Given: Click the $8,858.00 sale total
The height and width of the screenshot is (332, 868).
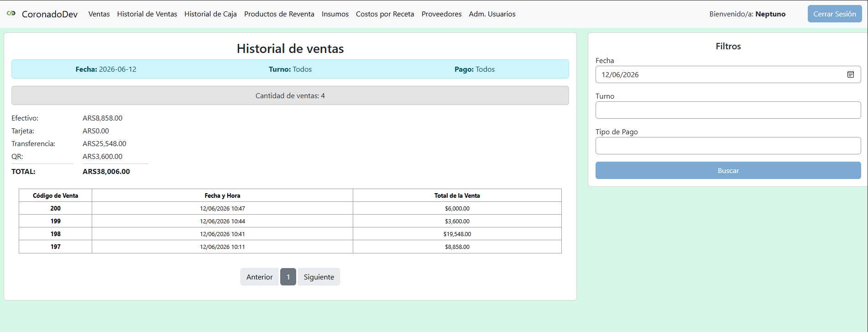Looking at the screenshot, I should (x=457, y=247).
